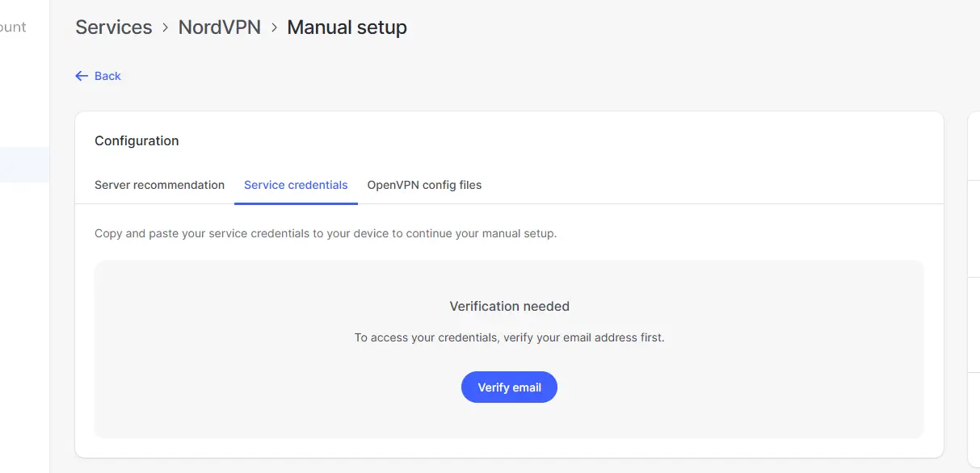
Task: Open the Server recommendation tab
Action: [x=159, y=185]
